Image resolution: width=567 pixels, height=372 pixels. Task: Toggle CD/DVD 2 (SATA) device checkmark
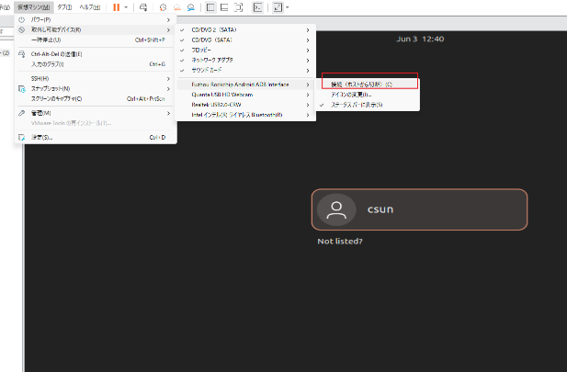tap(182, 30)
